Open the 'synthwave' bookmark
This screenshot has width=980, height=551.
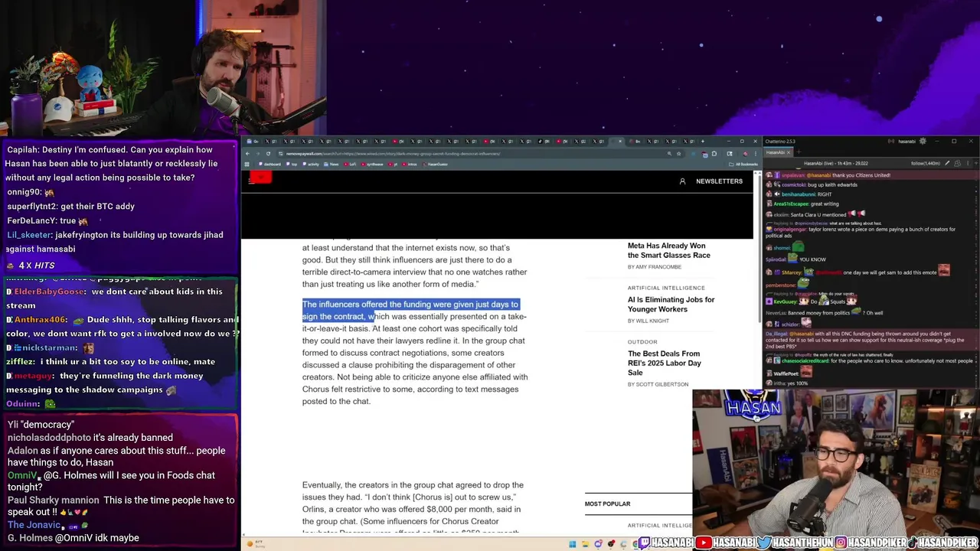372,165
